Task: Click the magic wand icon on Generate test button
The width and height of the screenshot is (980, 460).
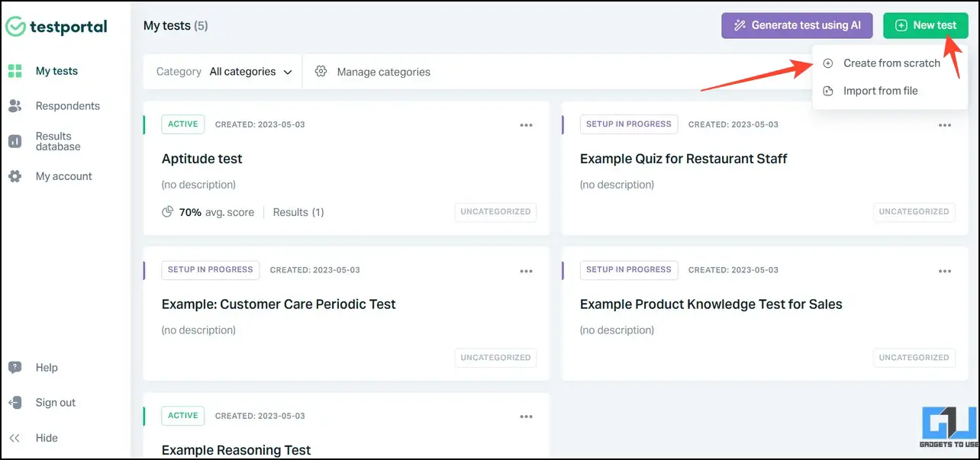Action: coord(740,25)
